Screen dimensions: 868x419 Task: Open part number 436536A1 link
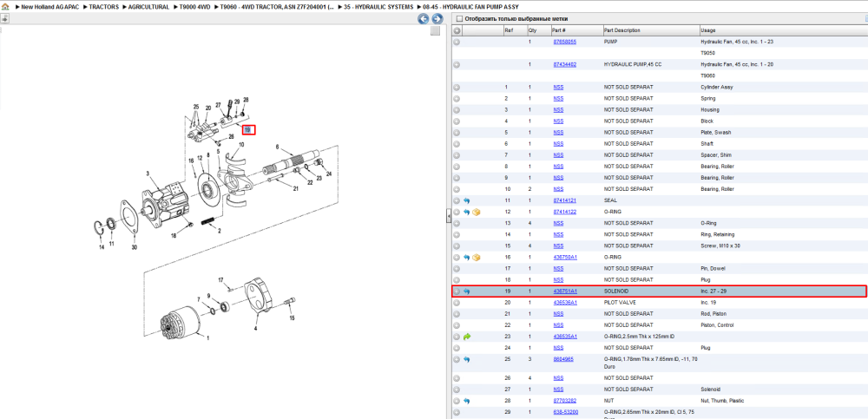point(565,303)
